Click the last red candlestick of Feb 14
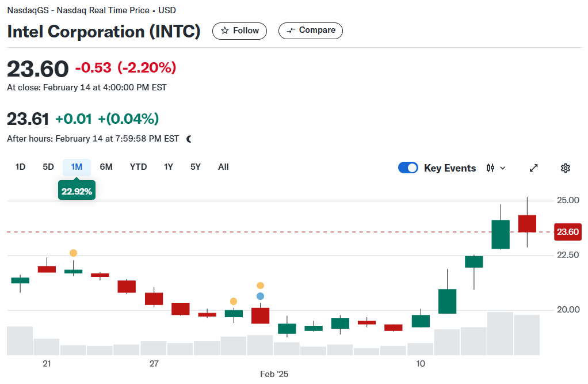The image size is (588, 384). click(x=527, y=224)
